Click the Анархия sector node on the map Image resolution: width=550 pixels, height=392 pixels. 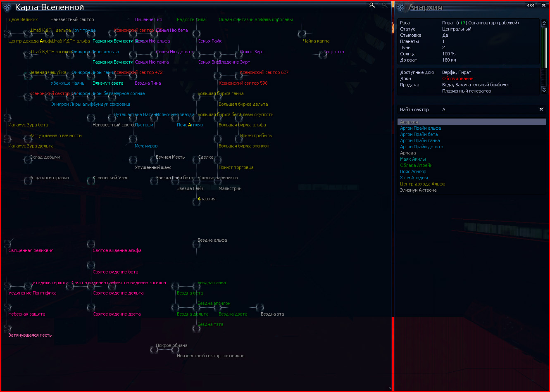coord(196,202)
